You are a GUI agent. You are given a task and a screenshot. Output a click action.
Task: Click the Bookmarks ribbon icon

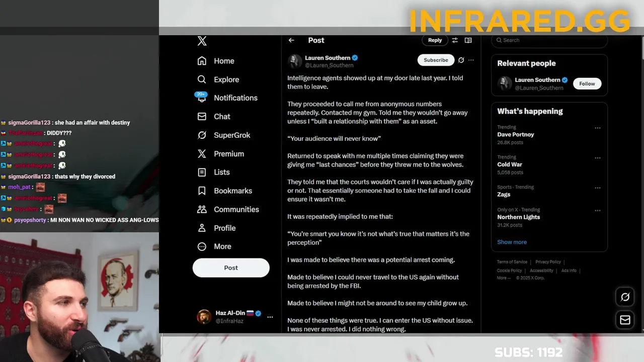pos(202,191)
